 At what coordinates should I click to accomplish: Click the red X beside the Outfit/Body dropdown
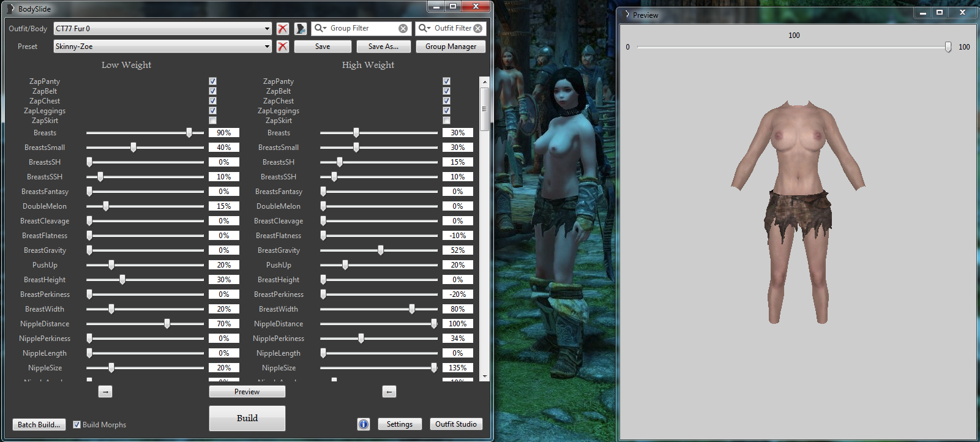pos(282,29)
